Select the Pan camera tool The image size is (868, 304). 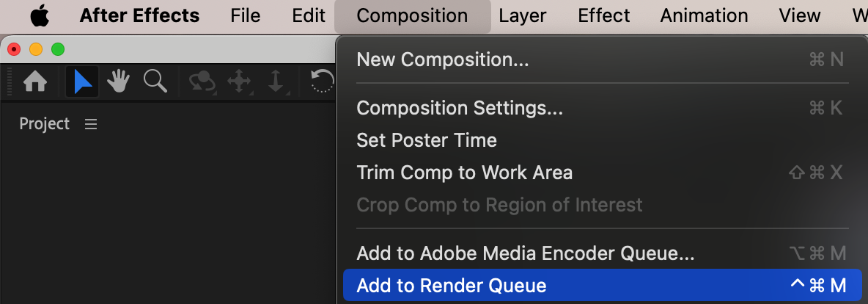[x=239, y=82]
